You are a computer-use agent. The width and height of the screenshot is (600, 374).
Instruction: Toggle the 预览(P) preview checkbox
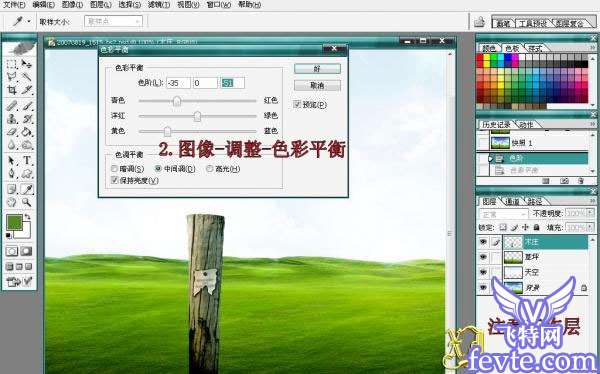(x=297, y=104)
